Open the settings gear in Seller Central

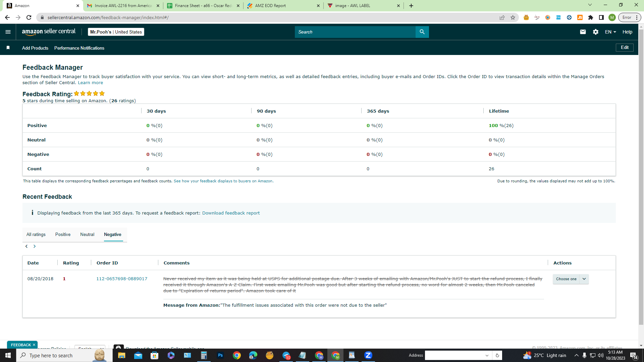[596, 32]
